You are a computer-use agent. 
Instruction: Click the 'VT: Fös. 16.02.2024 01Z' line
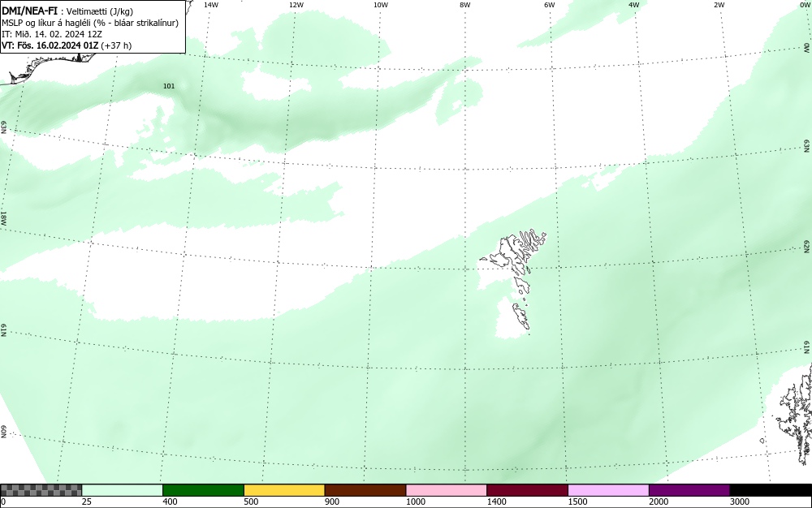(67, 45)
